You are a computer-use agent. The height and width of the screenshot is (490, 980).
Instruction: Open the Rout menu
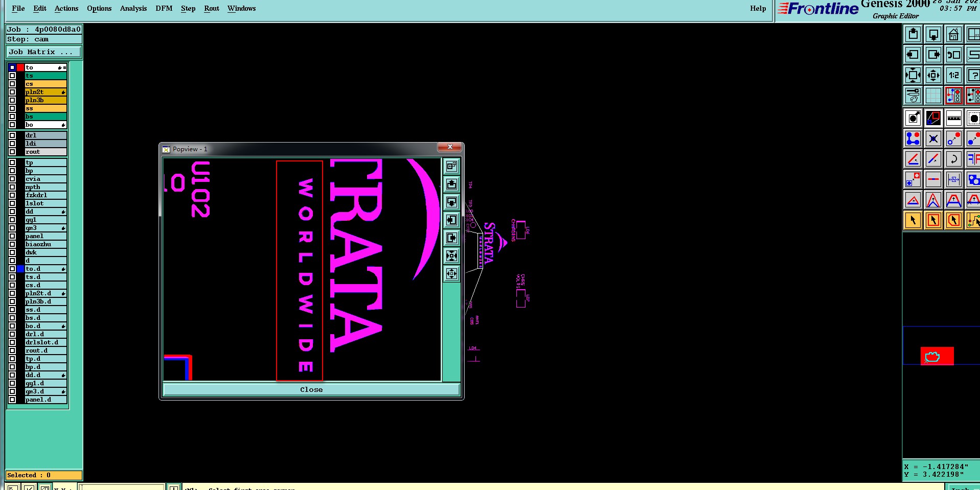tap(212, 8)
